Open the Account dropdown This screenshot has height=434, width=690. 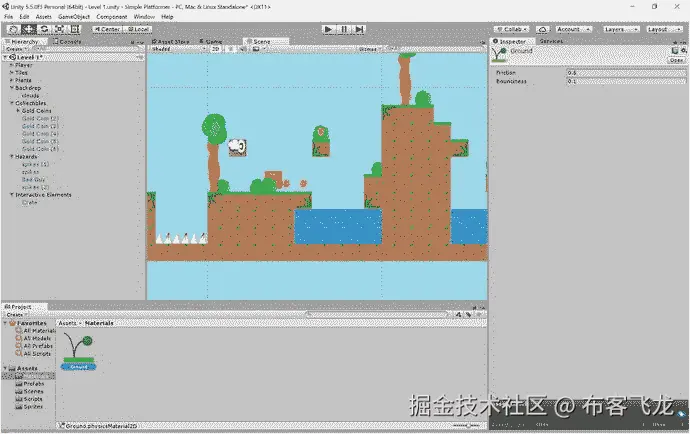coord(573,29)
